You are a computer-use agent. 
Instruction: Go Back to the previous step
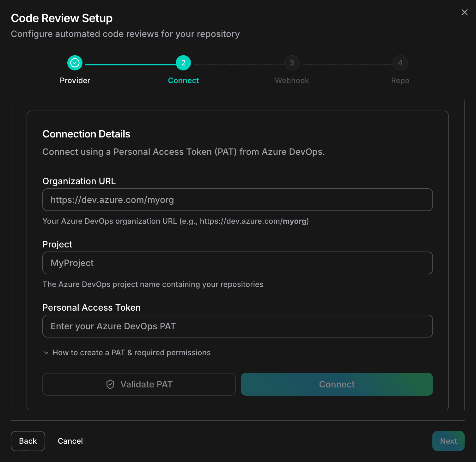pyautogui.click(x=28, y=441)
